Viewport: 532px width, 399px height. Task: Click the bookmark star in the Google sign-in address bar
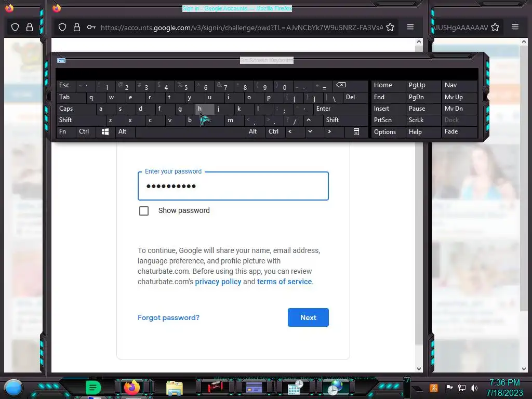click(x=390, y=27)
